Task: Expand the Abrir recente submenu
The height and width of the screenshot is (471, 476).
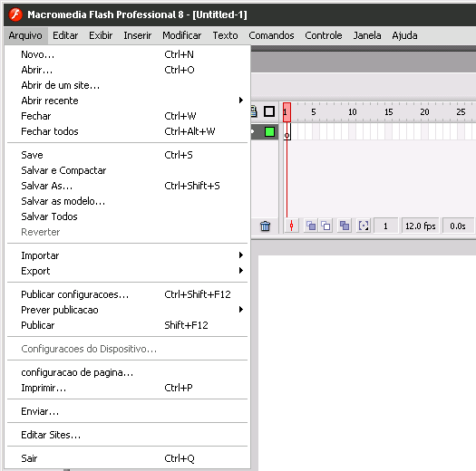Action: pyautogui.click(x=128, y=101)
